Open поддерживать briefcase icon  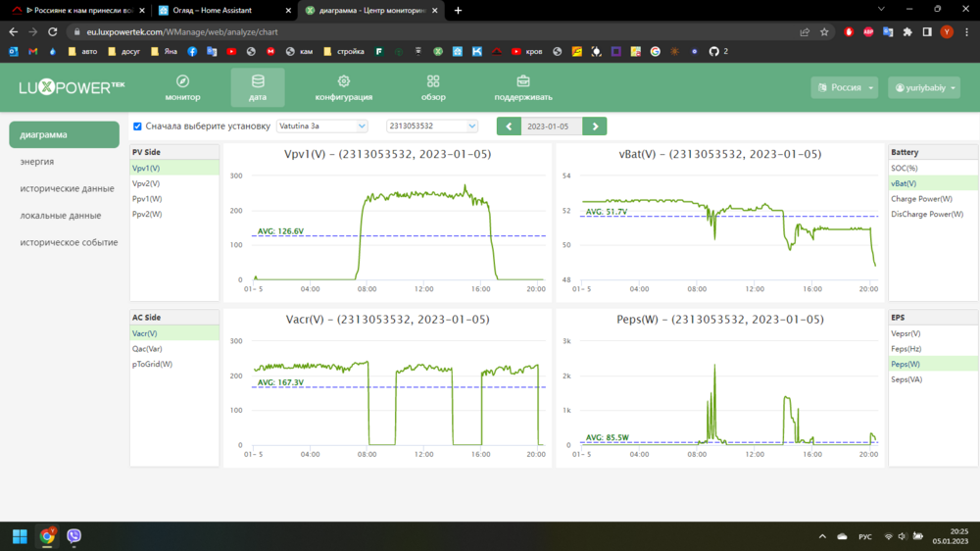pyautogui.click(x=523, y=81)
